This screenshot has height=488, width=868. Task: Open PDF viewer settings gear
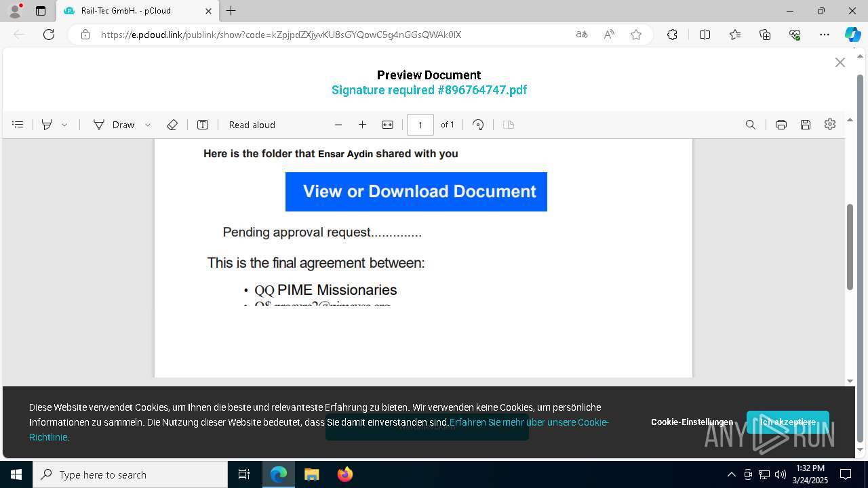(830, 124)
